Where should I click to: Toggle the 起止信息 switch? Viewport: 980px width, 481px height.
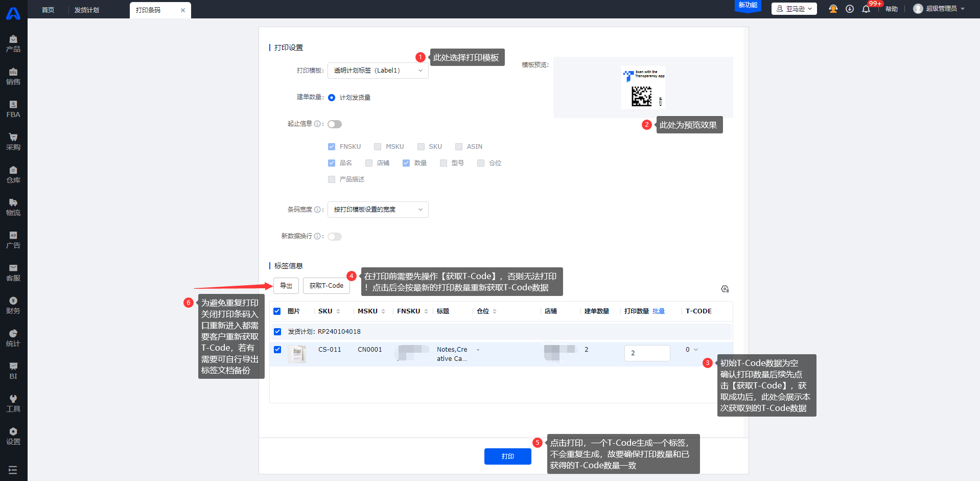point(335,124)
